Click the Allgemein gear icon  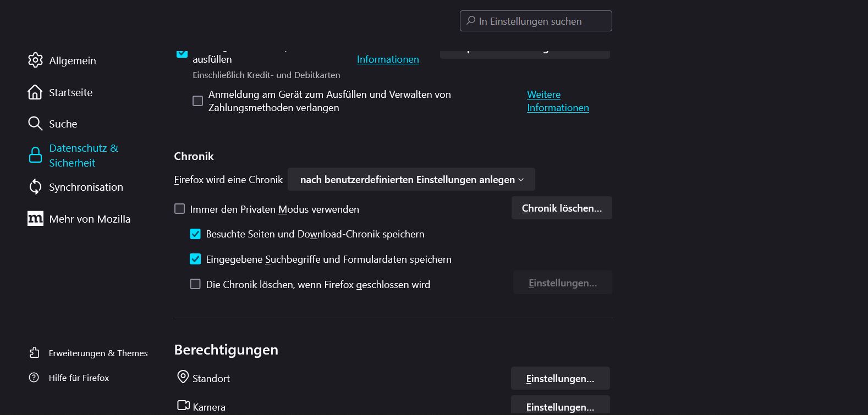click(x=35, y=60)
